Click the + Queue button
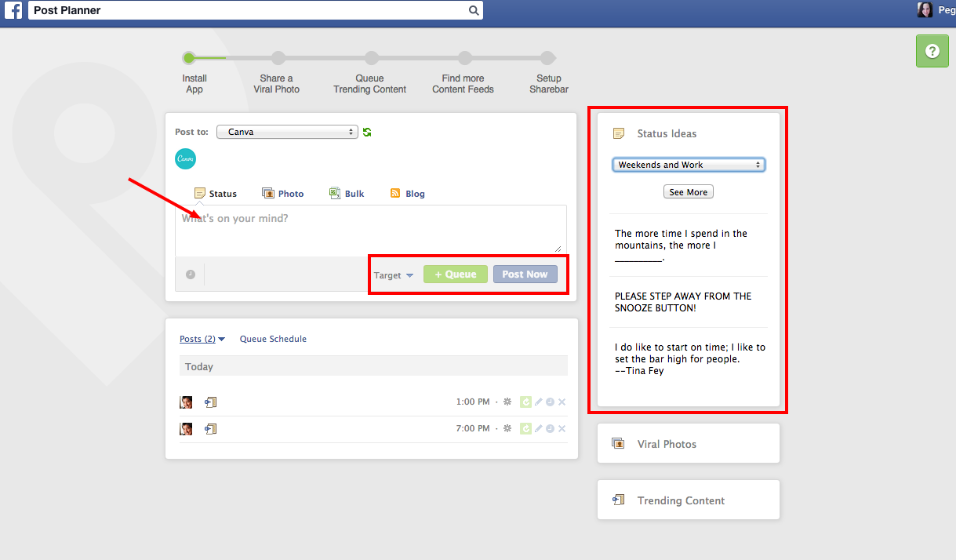This screenshot has height=560, width=956. (x=456, y=275)
